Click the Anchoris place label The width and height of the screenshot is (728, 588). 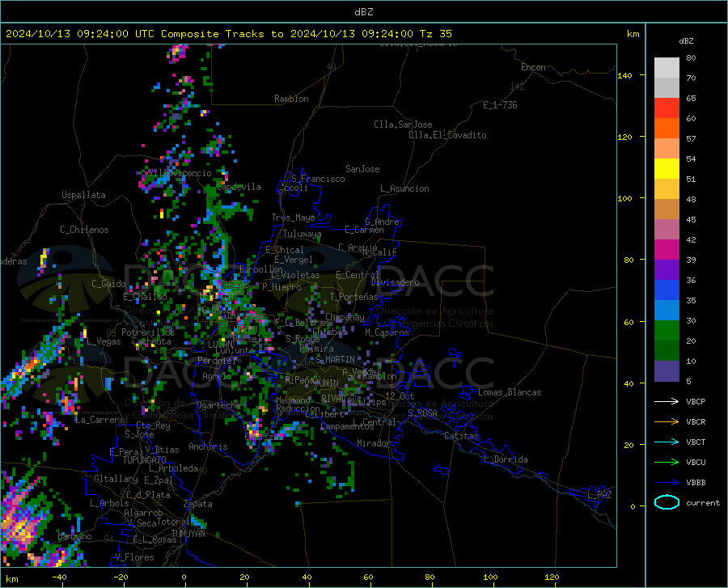[208, 446]
